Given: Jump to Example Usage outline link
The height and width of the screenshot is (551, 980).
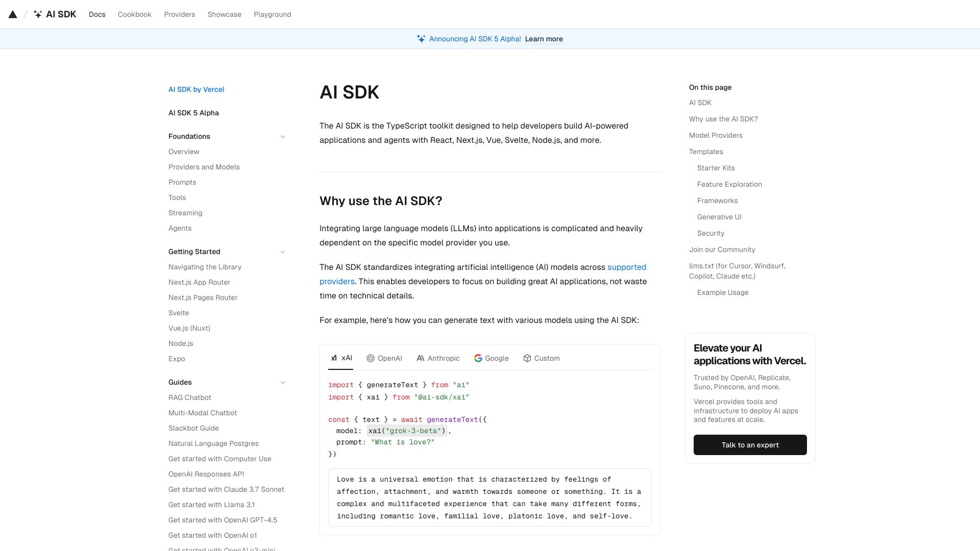Looking at the screenshot, I should coord(723,292).
